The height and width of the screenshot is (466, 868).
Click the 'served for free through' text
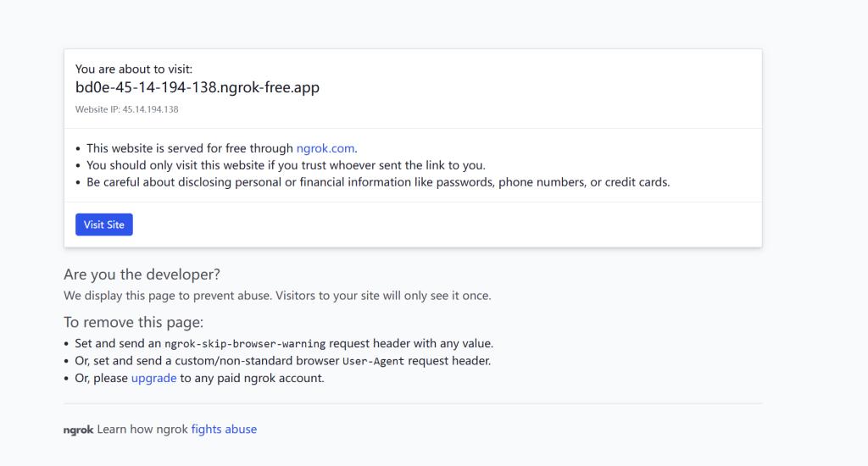coord(191,148)
